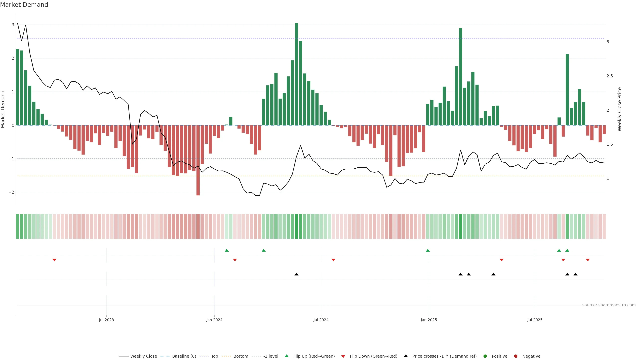
Task: Click first green cell of heatmap strip
Action: tap(17, 226)
